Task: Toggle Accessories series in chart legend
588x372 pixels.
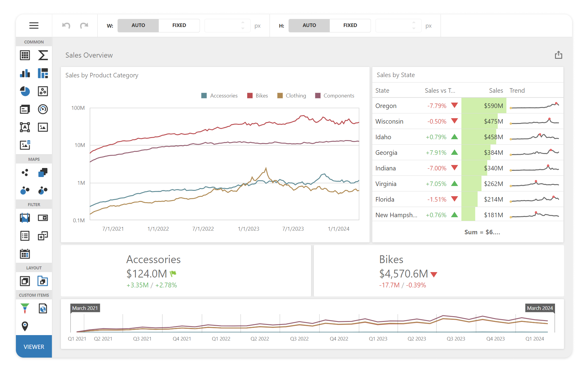Action: [x=220, y=96]
